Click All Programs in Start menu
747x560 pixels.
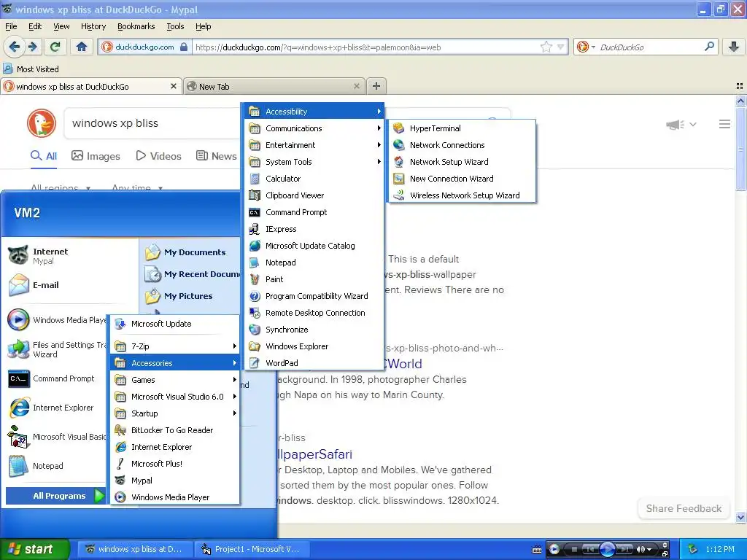[55, 496]
